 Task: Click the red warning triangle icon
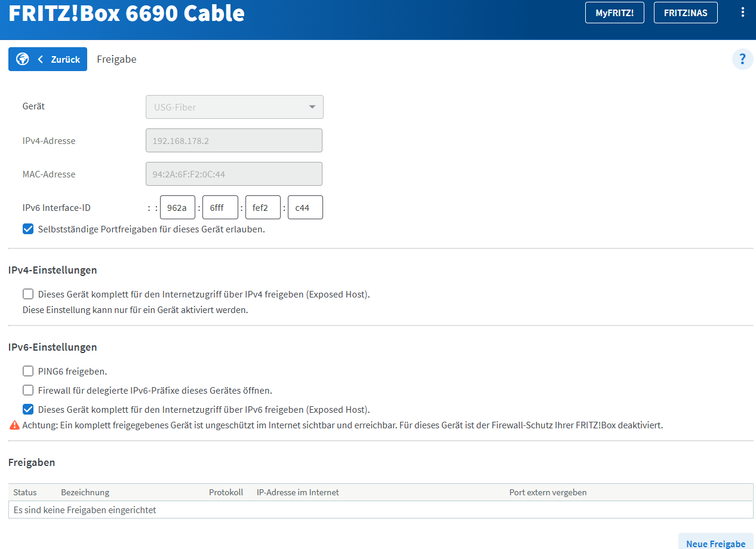[x=15, y=425]
